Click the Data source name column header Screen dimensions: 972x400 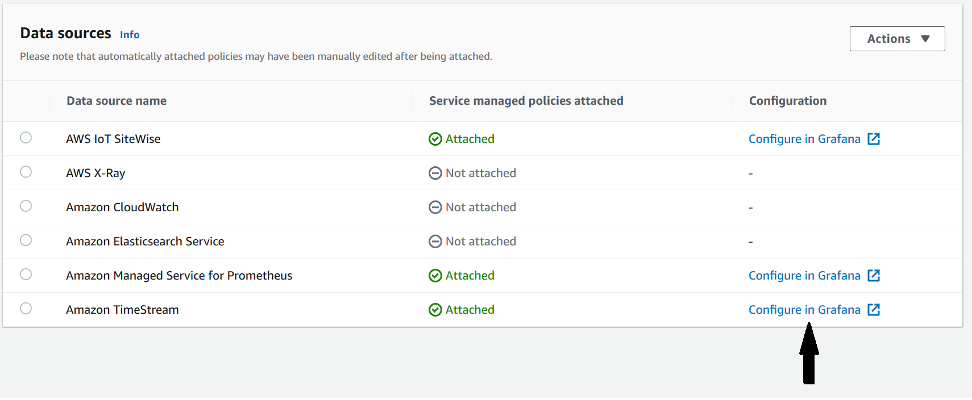click(117, 100)
